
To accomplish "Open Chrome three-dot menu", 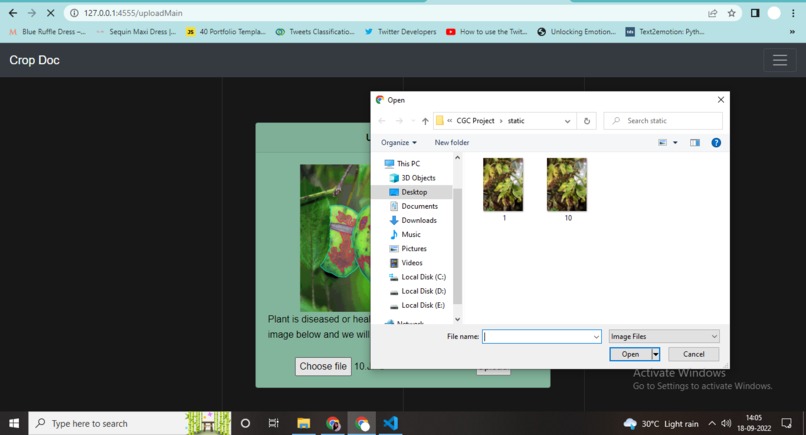I will point(793,13).
